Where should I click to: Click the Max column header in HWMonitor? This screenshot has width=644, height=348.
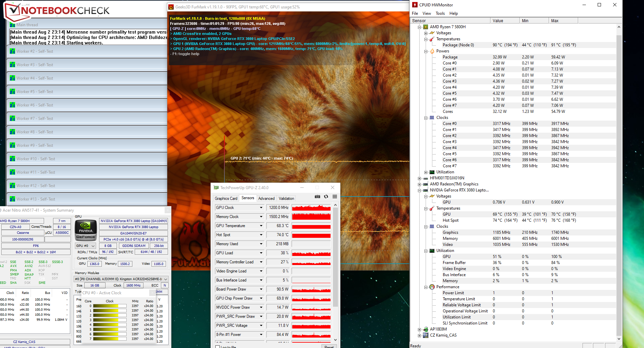563,21
